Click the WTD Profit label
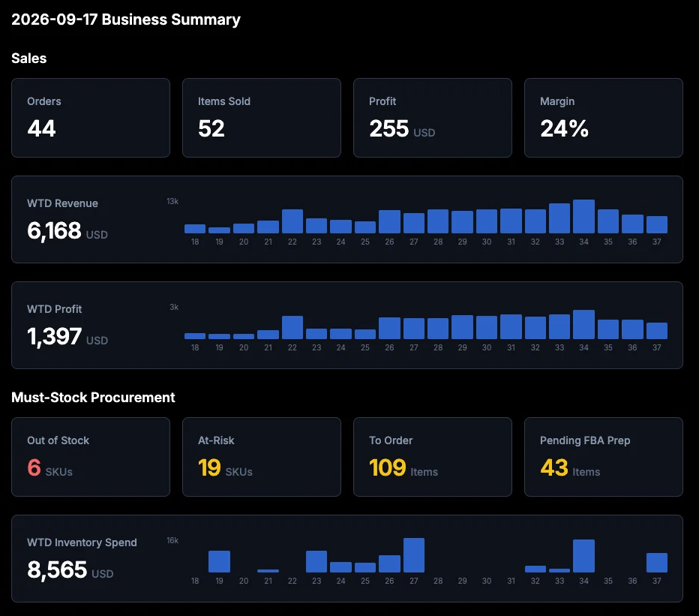699x616 pixels. pyautogui.click(x=55, y=309)
